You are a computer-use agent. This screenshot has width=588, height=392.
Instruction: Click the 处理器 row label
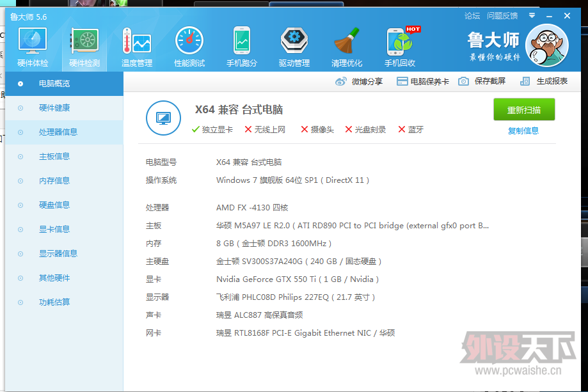click(157, 208)
